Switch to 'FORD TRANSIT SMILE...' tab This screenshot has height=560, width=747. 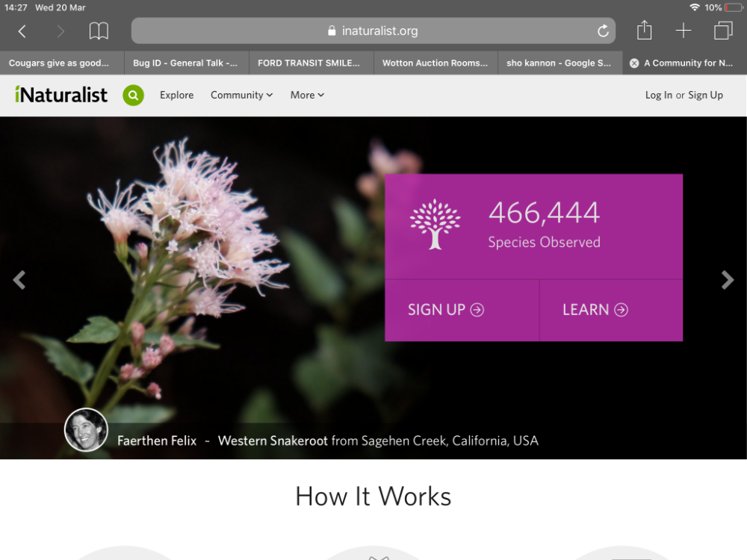tap(311, 63)
